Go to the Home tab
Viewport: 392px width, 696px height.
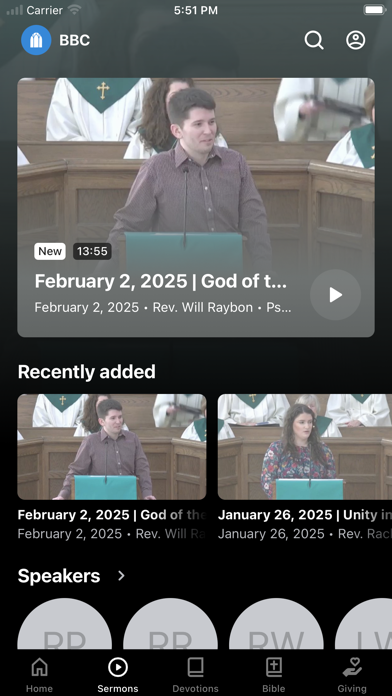pyautogui.click(x=40, y=675)
